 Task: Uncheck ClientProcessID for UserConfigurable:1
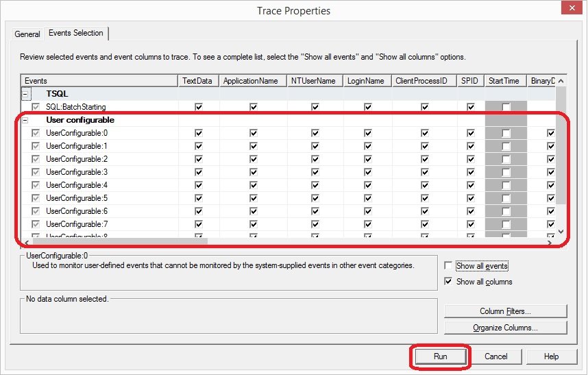point(424,146)
